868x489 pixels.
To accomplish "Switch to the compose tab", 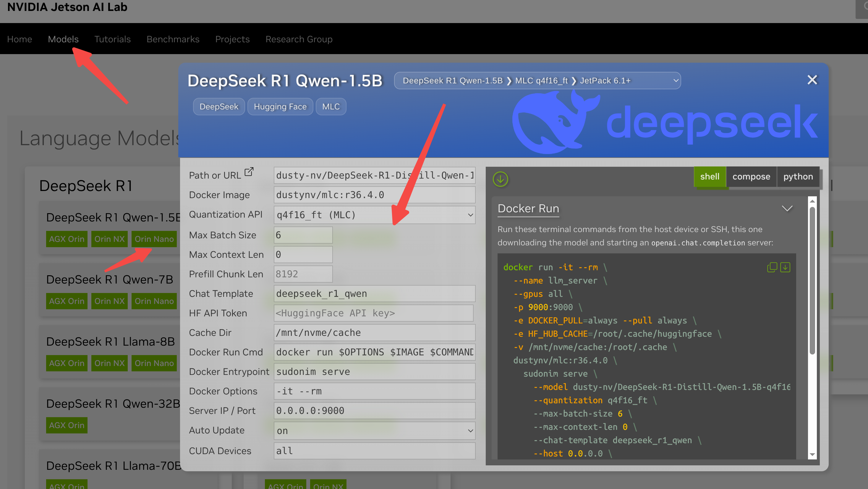I will coord(751,177).
